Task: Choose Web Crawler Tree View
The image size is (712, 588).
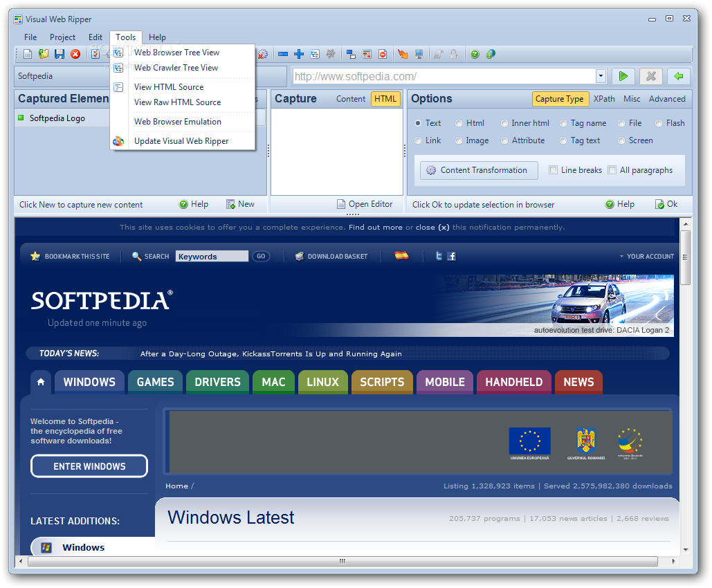Action: (176, 68)
